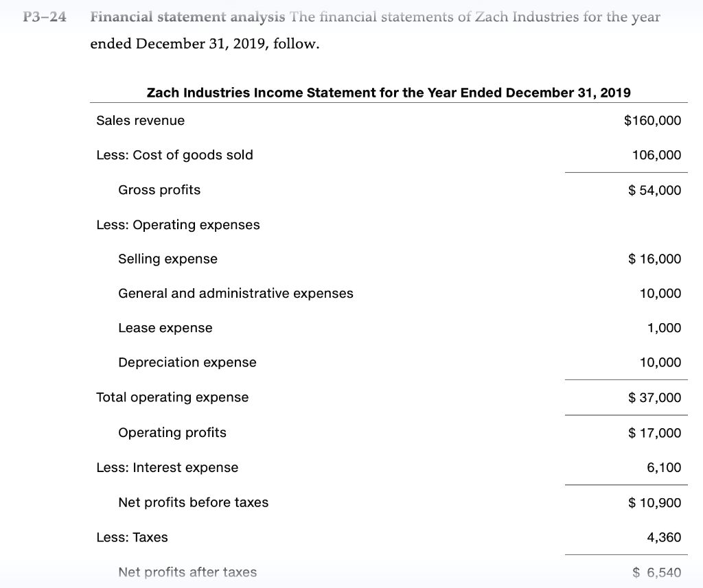Select the $54,000 gross profits value

pyautogui.click(x=655, y=190)
